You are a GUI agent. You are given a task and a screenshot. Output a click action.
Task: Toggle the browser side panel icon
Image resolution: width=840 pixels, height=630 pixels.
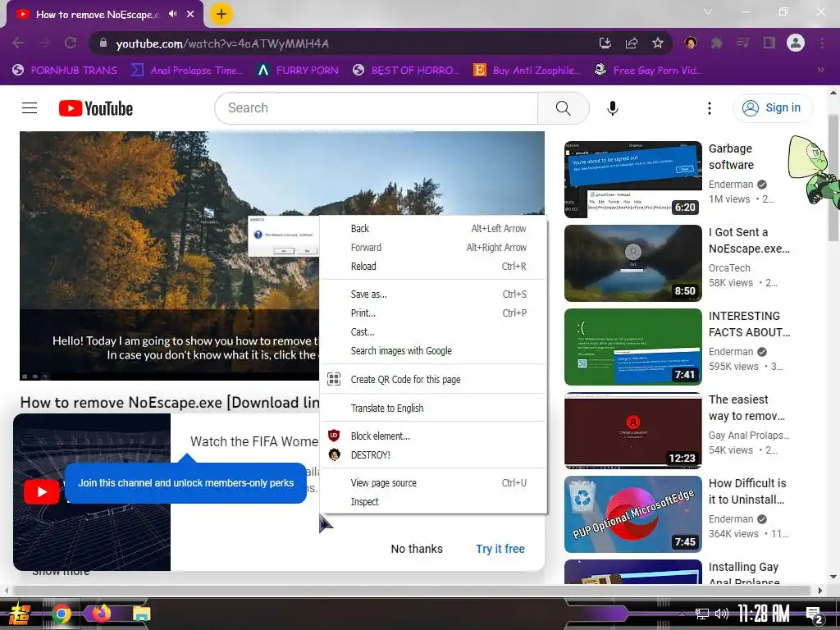coord(769,43)
